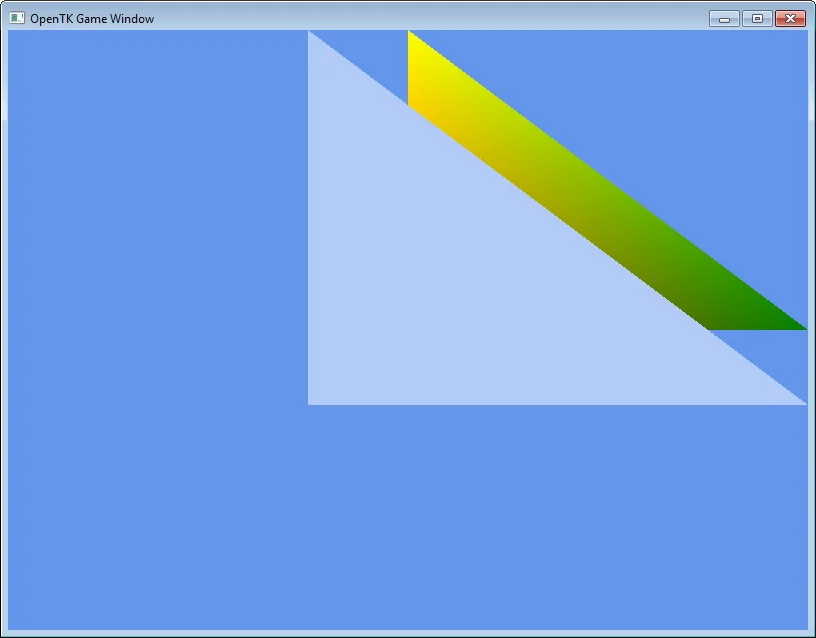Click the OpenTK window icon in title bar
Screen dimensions: 816x638
[17, 18]
